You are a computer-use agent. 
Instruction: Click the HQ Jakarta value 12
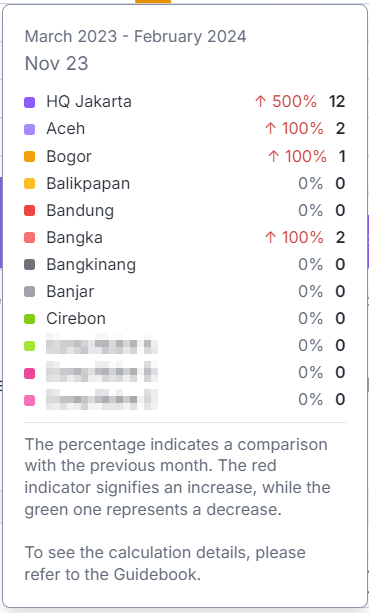[x=337, y=102]
